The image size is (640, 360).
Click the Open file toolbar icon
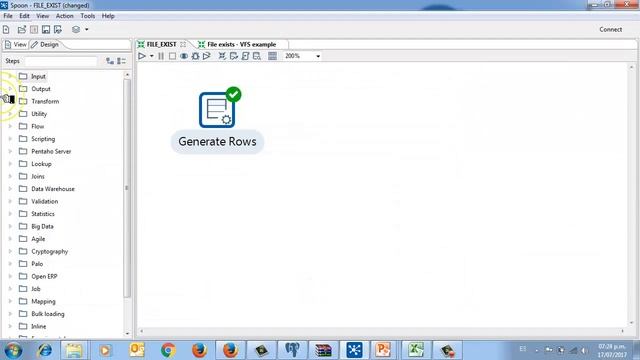point(22,29)
